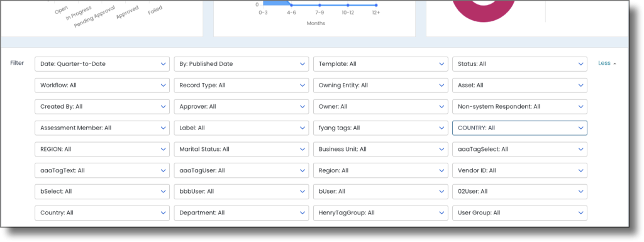Click the Months axis title
Viewport: 644px width, 242px height.
pyautogui.click(x=316, y=23)
